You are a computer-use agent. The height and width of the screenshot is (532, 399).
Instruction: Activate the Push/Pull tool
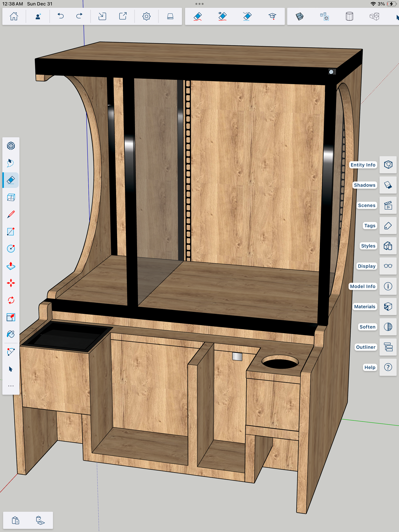coord(11,266)
